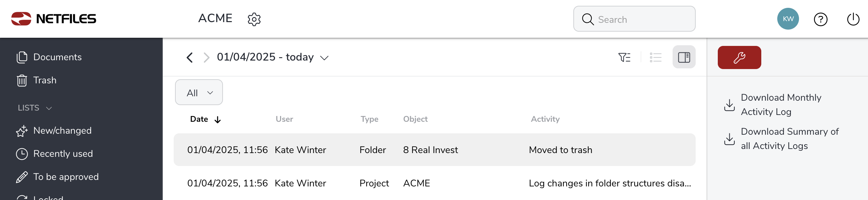Toggle the side panel view
Screen dimensions: 868x200
point(684,57)
